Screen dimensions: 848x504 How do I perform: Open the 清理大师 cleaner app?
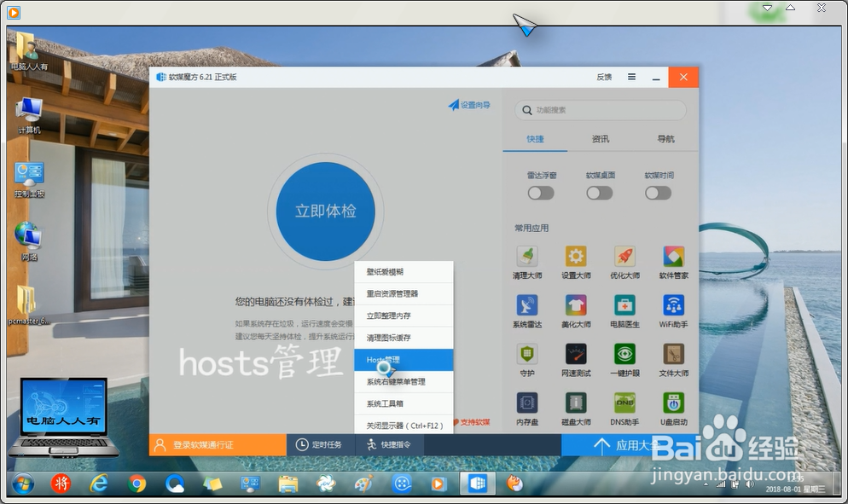click(x=526, y=263)
